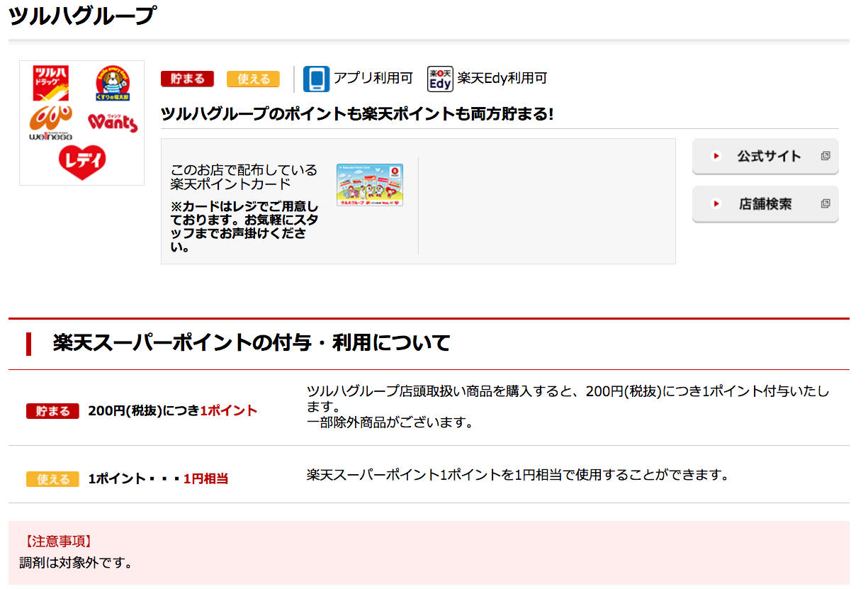Click the 楽天Edy logo icon
This screenshot has height=589, width=868.
point(440,79)
